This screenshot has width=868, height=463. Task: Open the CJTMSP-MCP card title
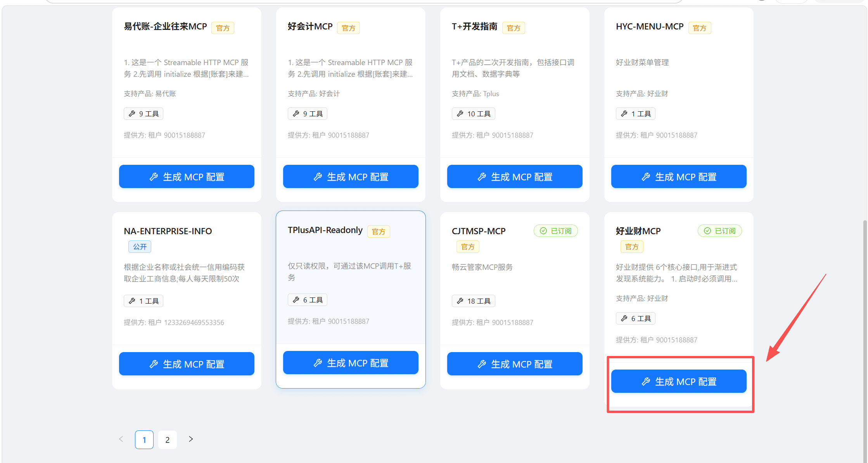pos(479,231)
